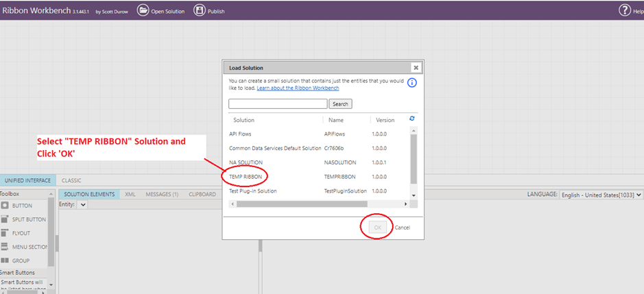Screen dimensions: 644x294
Task: Open Help via the question mark icon
Action: point(624,10)
